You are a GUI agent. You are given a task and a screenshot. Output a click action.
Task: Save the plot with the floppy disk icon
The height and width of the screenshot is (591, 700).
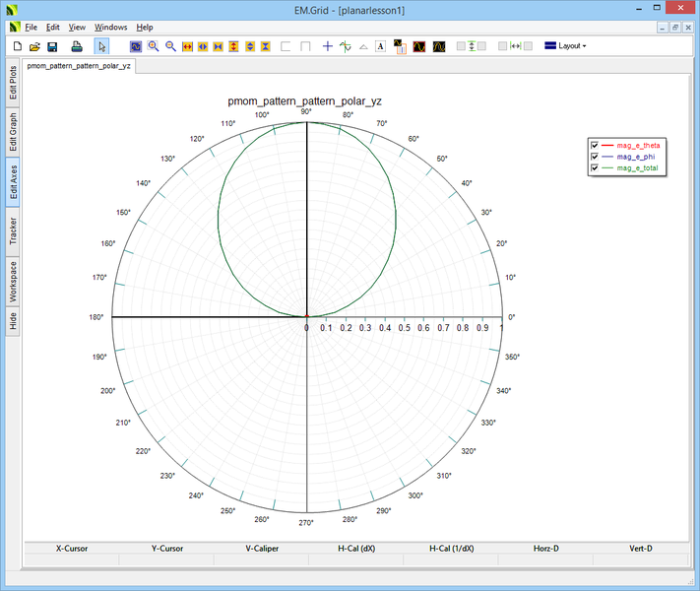(52, 46)
